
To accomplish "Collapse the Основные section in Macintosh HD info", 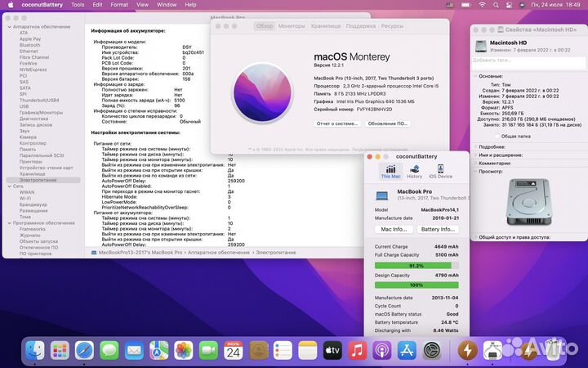I will point(475,76).
